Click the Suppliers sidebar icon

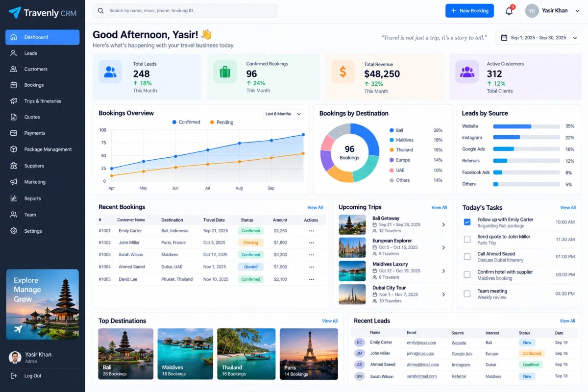14,166
